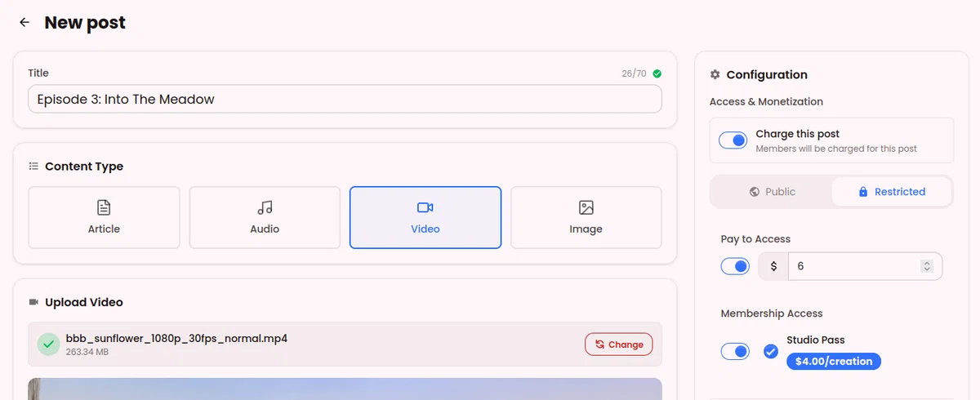This screenshot has height=400, width=980.
Task: Select the Audio content type
Action: click(265, 217)
